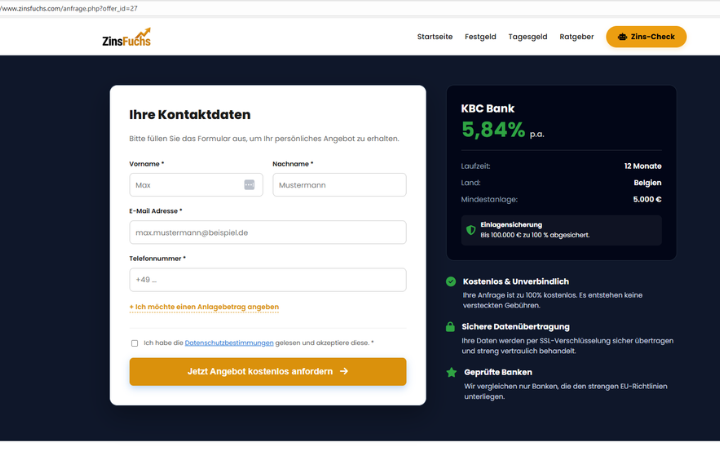Select the Telefonnummer input field
720x455 pixels.
pos(267,280)
